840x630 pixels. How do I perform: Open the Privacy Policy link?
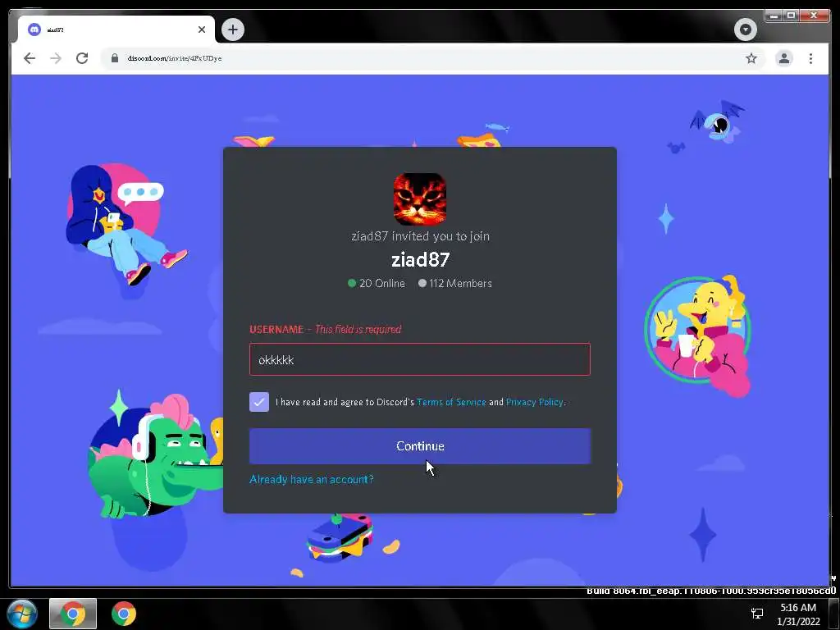point(535,402)
